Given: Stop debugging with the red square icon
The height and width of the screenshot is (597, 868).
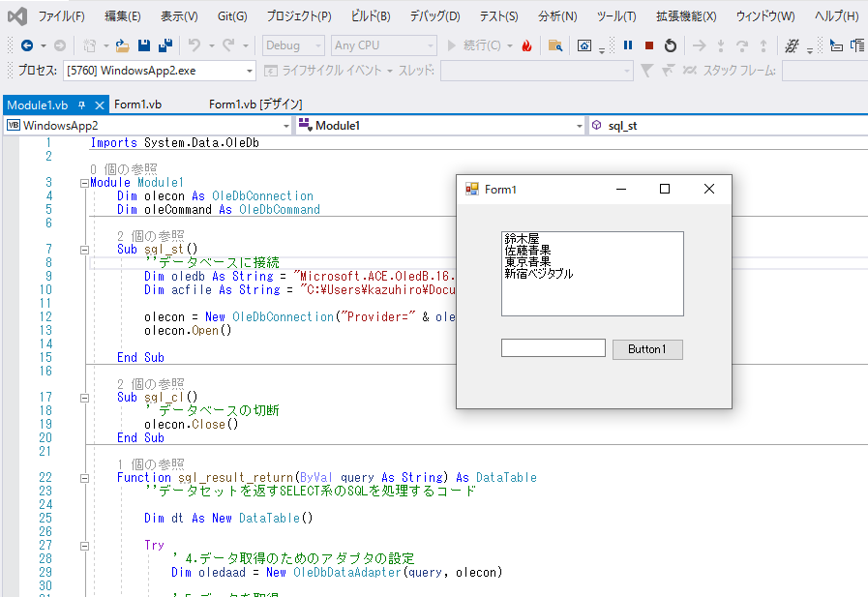Looking at the screenshot, I should pyautogui.click(x=649, y=45).
